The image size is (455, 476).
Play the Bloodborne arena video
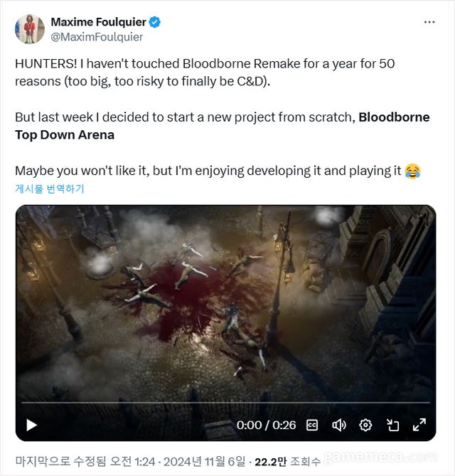pos(31,425)
